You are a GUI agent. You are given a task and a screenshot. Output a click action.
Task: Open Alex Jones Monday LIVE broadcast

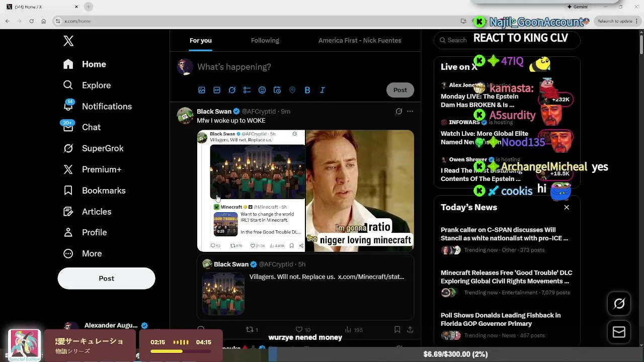pos(507,96)
